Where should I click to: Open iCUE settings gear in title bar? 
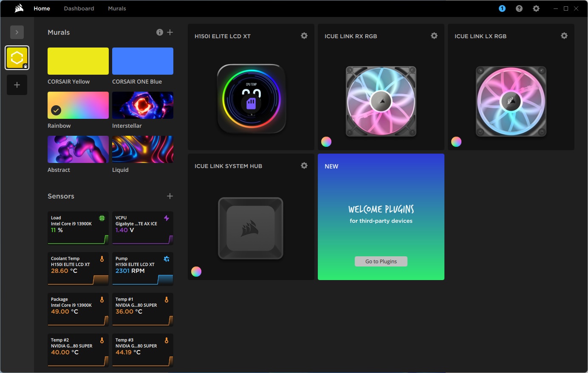(x=536, y=8)
